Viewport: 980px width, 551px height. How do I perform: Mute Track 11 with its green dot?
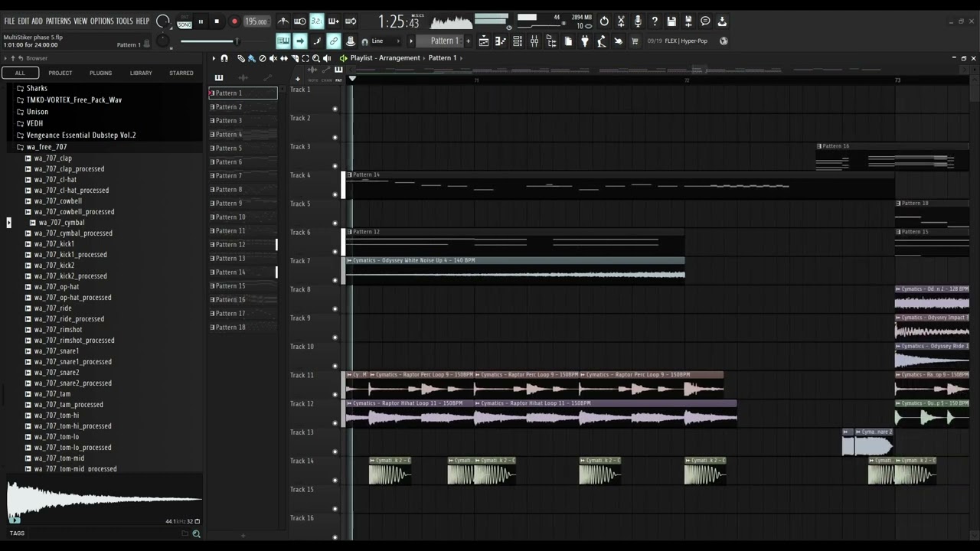pos(335,394)
